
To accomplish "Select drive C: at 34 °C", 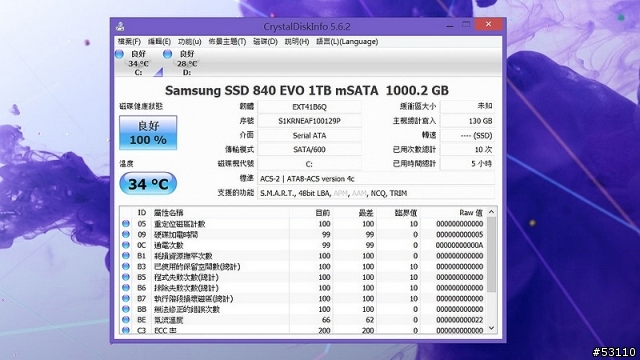I will coord(139,63).
